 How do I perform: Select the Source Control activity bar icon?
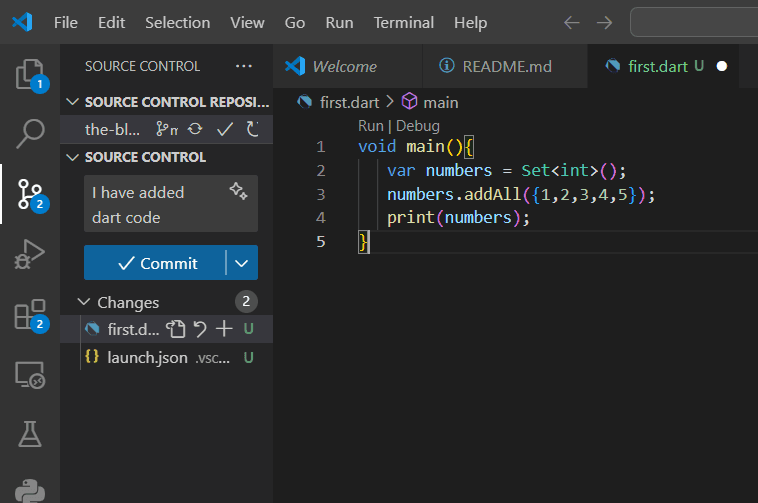pyautogui.click(x=29, y=194)
